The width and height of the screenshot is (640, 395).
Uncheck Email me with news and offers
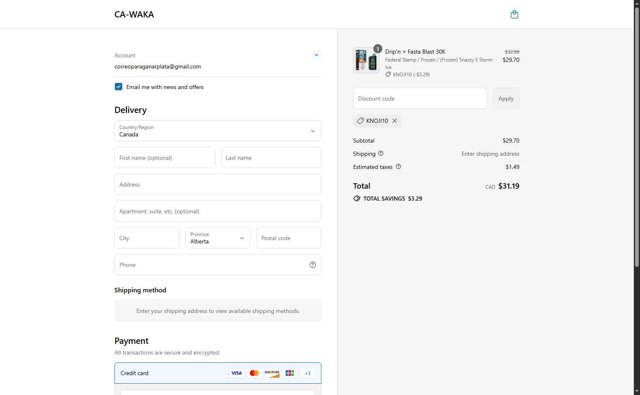(118, 87)
